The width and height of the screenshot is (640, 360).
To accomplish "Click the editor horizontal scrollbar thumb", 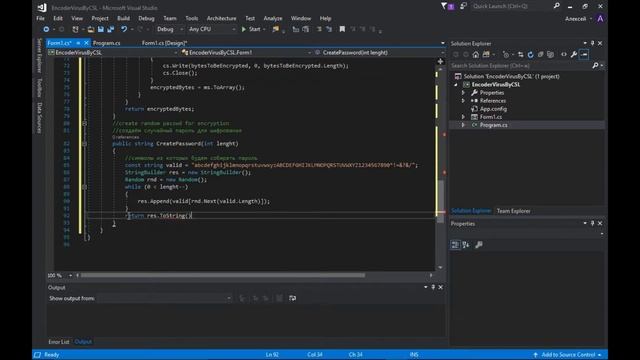I will [x=222, y=276].
